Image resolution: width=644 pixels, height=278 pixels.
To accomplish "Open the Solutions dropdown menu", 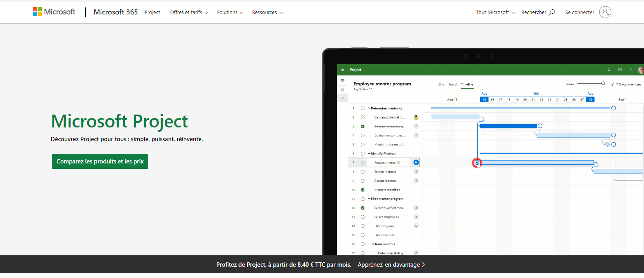I will pyautogui.click(x=230, y=13).
